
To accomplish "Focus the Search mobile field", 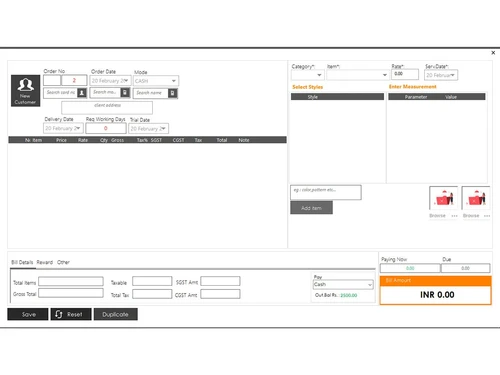I will (105, 92).
